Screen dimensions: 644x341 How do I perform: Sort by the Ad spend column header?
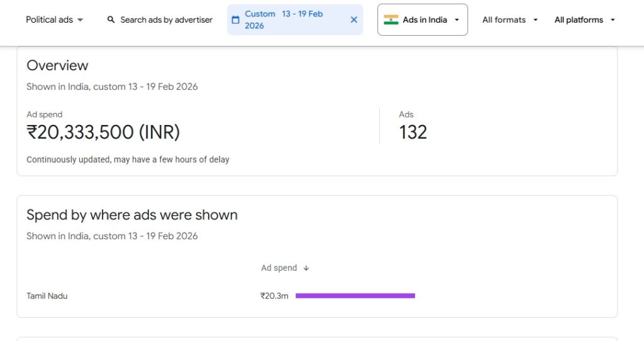[x=279, y=268]
